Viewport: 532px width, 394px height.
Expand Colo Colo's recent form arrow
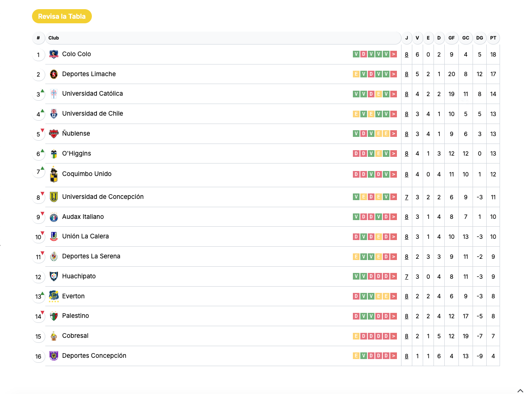click(x=394, y=54)
